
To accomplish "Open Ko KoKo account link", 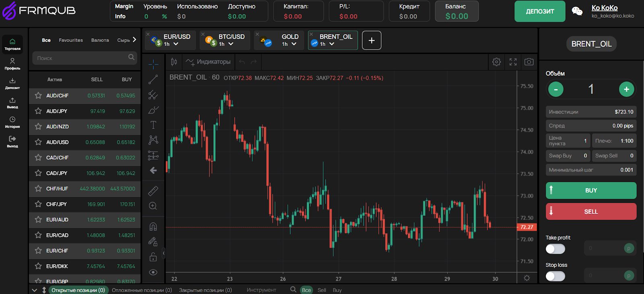I will point(605,8).
